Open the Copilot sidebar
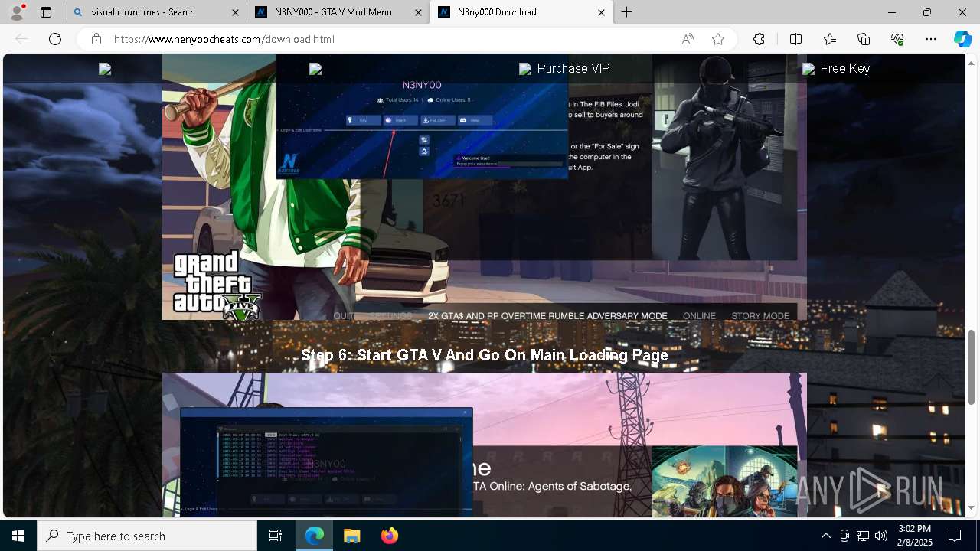Screen dimensions: 980x551 click(x=962, y=39)
